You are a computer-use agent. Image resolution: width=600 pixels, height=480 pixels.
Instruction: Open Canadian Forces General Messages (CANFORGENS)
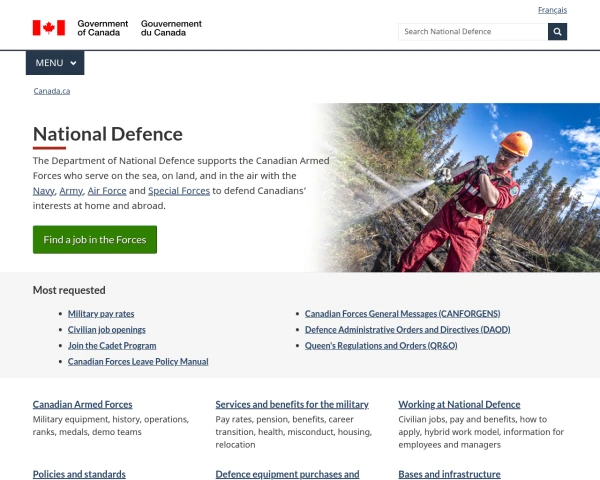tap(403, 314)
